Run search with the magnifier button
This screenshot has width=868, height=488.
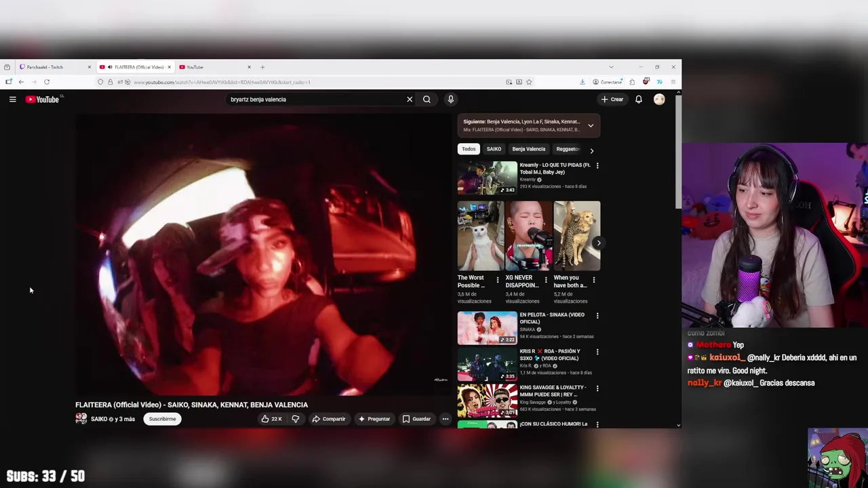click(427, 100)
